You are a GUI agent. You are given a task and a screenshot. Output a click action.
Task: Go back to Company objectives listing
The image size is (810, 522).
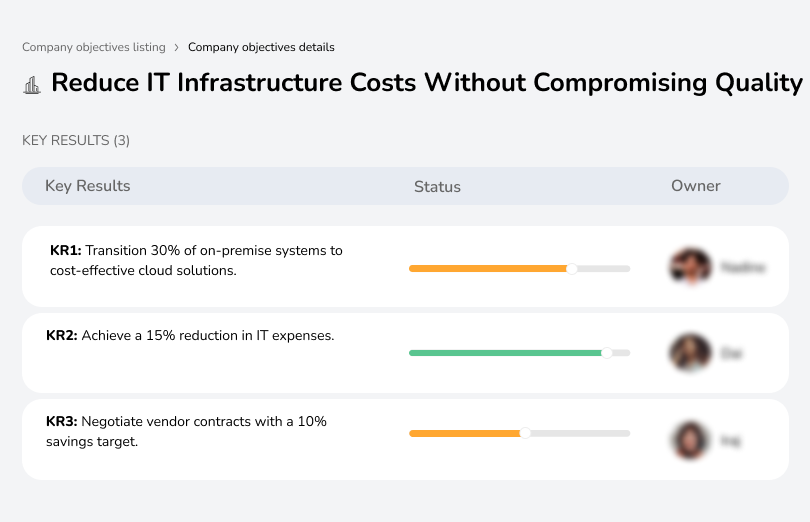93,47
